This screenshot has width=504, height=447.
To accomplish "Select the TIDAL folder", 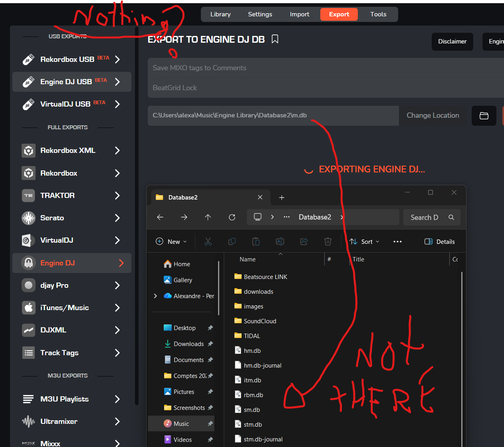I will (x=247, y=336).
